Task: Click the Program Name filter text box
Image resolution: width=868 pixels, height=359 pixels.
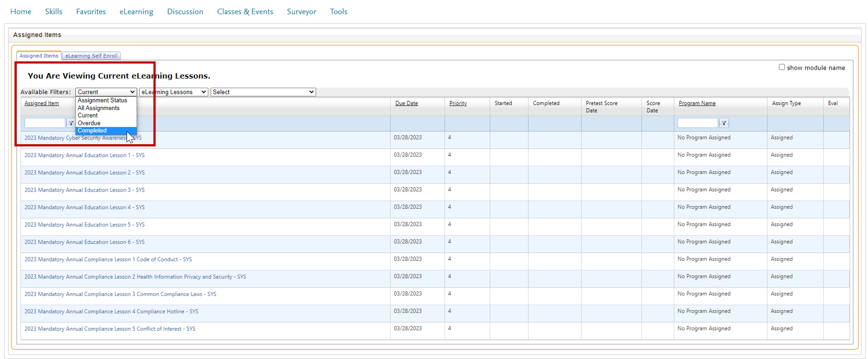Action: pos(697,123)
